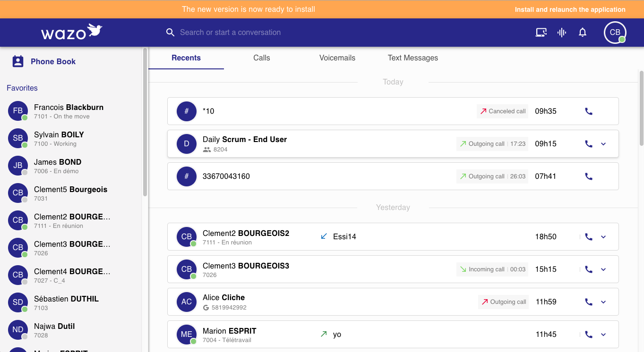
Task: Select Sébastien DUTHIL in Favorites
Action: [71, 303]
